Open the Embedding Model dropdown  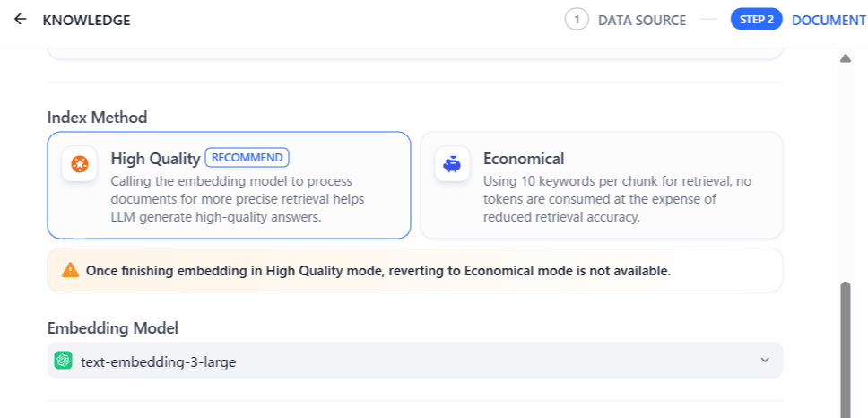tap(415, 361)
